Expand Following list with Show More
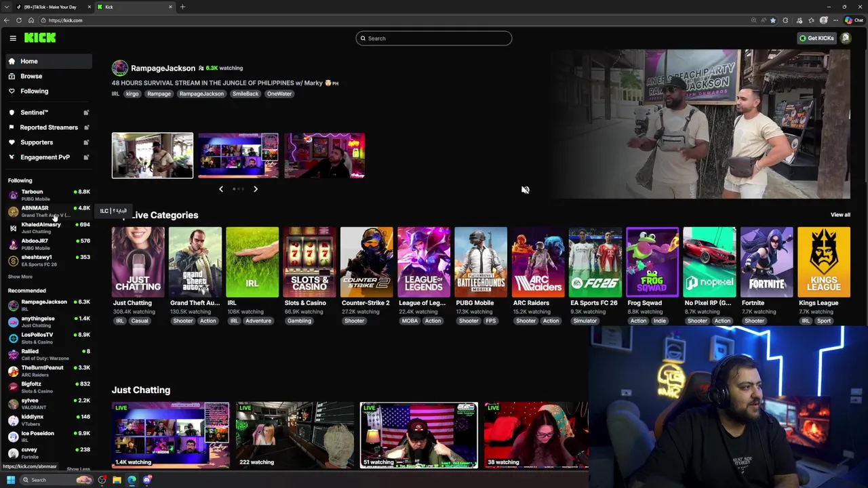The width and height of the screenshot is (868, 488). [20, 277]
